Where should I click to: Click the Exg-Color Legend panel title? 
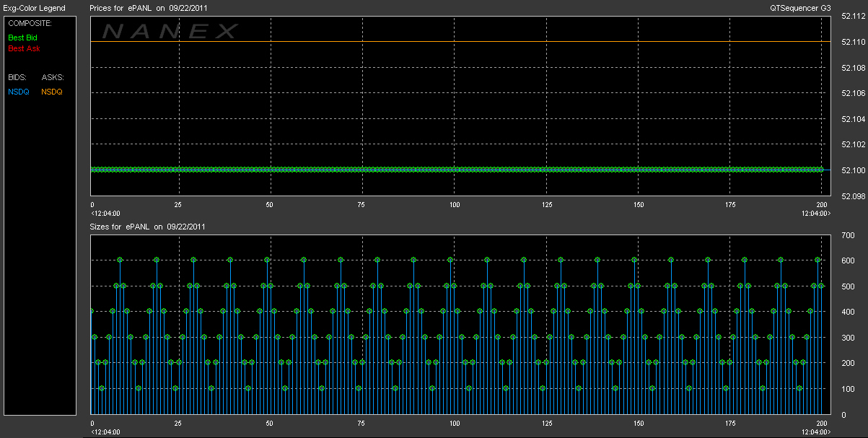[34, 8]
